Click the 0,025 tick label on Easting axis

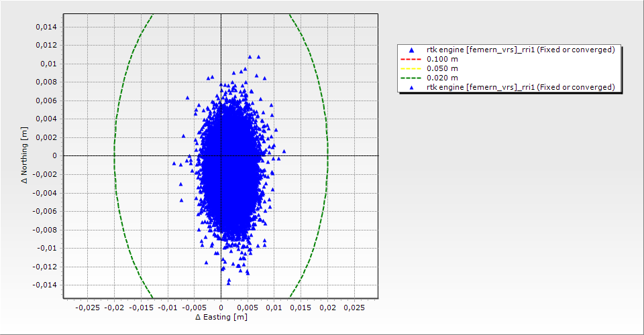pos(354,307)
